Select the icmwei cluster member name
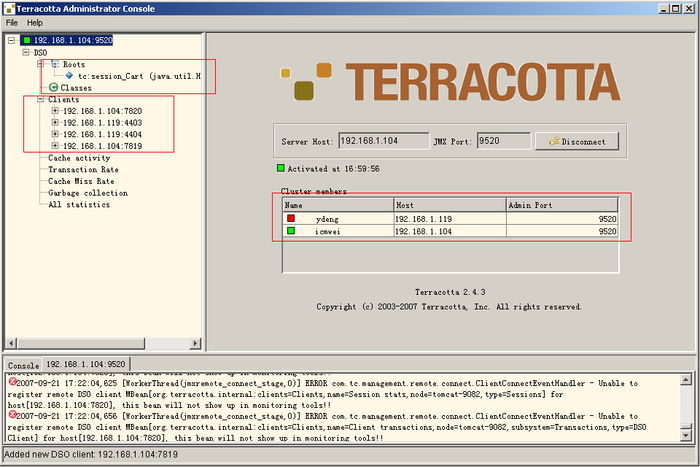700x467 pixels. [328, 231]
